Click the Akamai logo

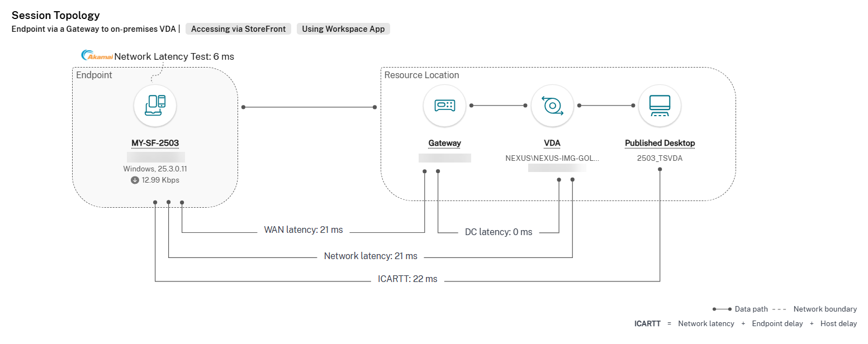(x=97, y=55)
